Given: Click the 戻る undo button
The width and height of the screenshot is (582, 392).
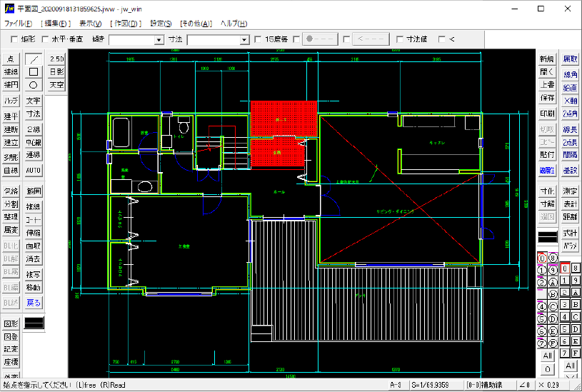Looking at the screenshot, I should (x=34, y=303).
